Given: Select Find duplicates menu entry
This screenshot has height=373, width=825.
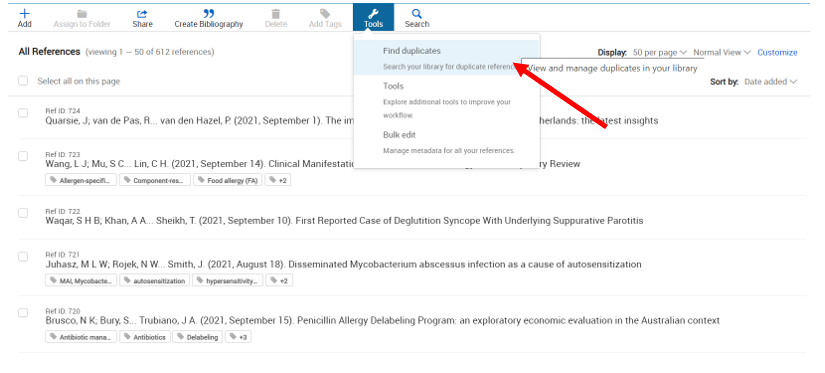Looking at the screenshot, I should tap(447, 58).
